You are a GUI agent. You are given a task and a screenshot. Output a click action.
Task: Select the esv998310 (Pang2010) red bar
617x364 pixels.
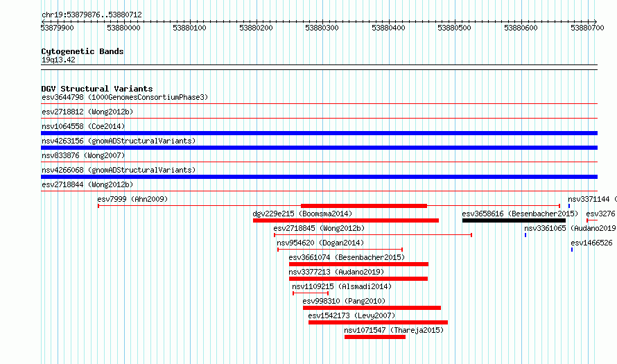click(372, 308)
